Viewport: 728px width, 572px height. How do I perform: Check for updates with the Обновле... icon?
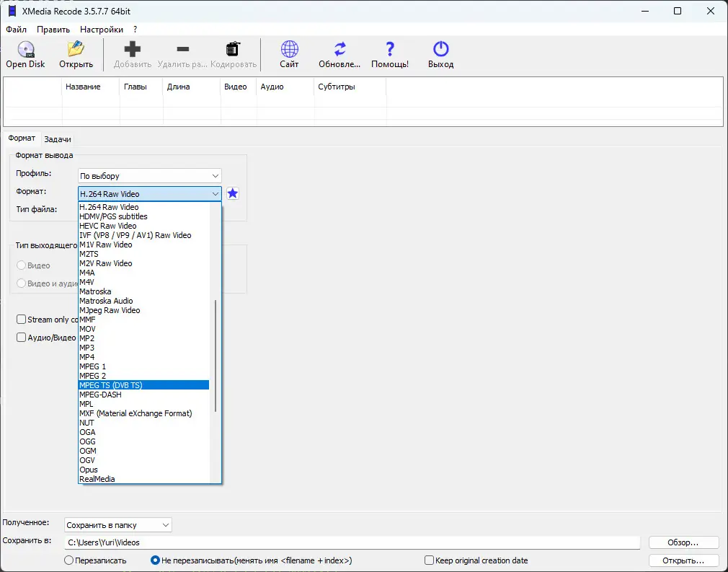coord(339,49)
